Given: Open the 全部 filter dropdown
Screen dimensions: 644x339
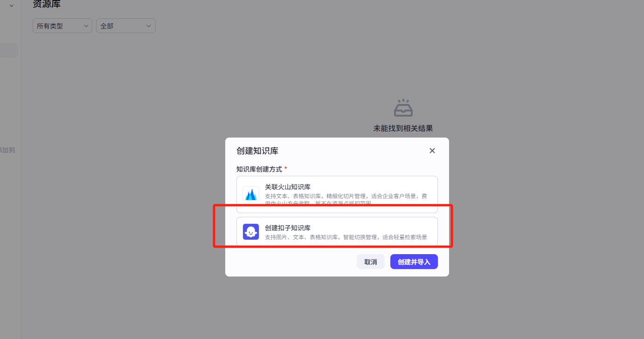Looking at the screenshot, I should click(x=125, y=26).
